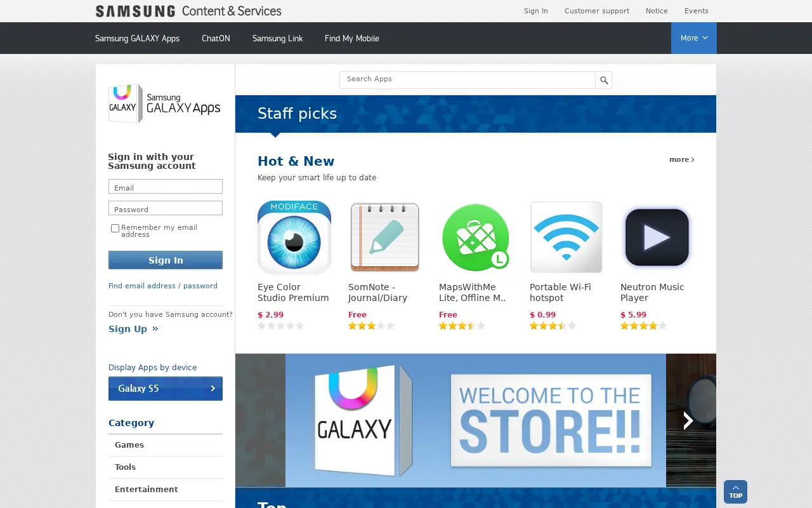
Task: Open Customer support in the header
Action: point(597,11)
